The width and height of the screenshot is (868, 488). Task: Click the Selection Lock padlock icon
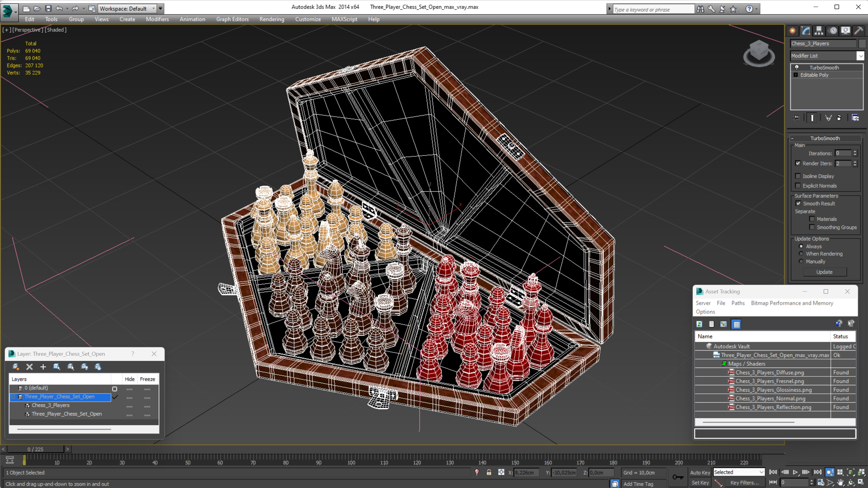(489, 472)
